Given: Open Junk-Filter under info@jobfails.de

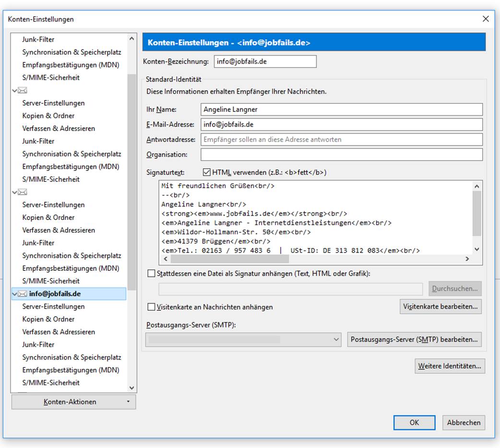Looking at the screenshot, I should [38, 345].
